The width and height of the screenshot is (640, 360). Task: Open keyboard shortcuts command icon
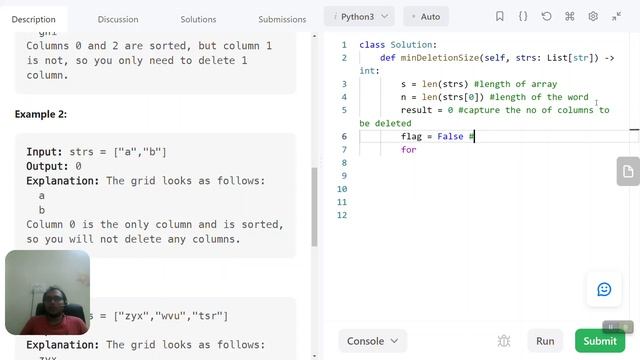point(570,16)
